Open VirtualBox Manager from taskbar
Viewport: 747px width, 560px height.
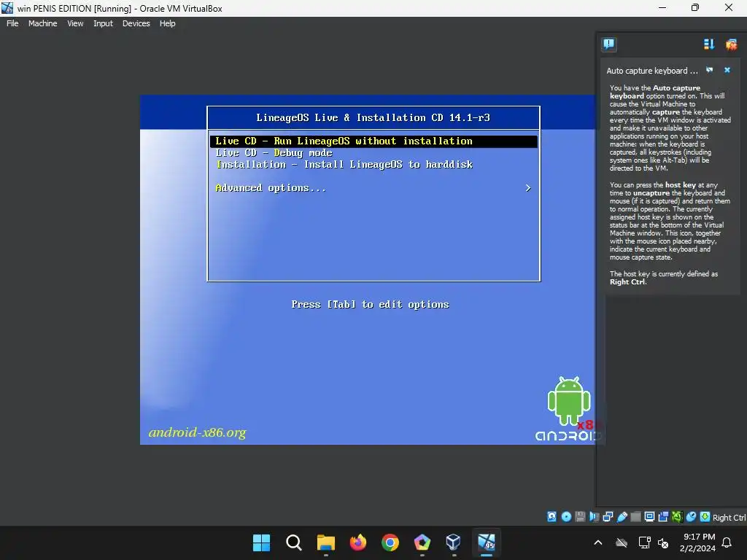[454, 542]
